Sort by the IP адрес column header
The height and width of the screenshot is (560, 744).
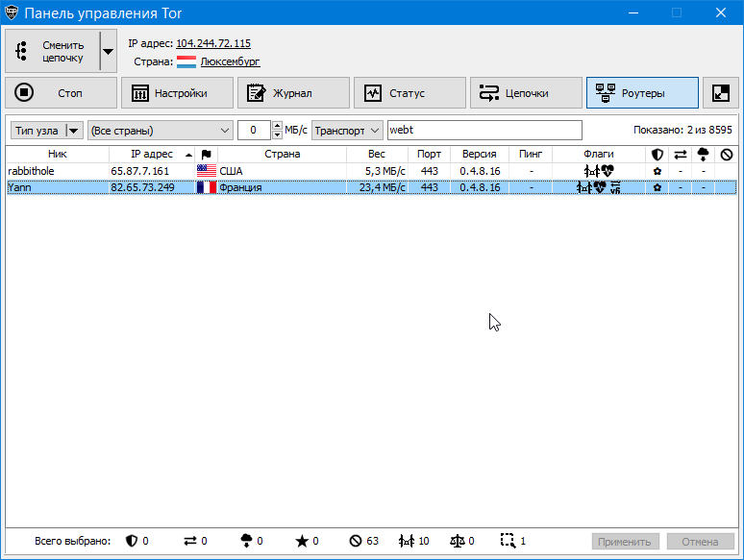(152, 154)
